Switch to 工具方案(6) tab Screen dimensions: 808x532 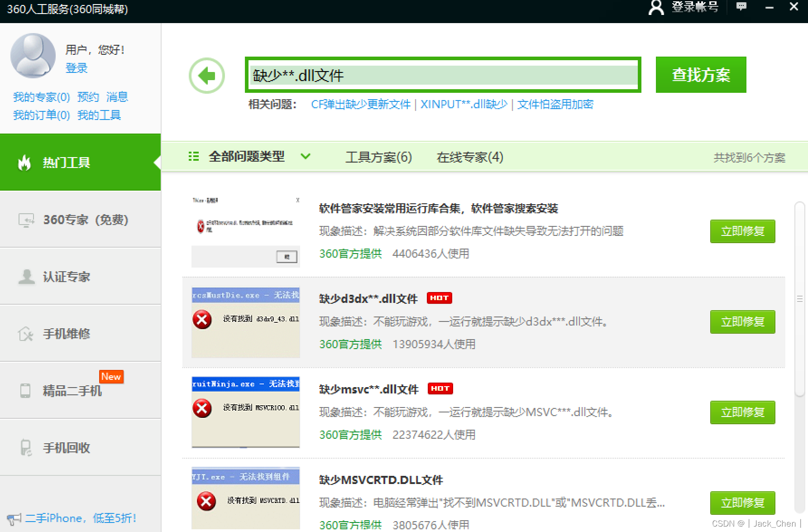click(379, 157)
